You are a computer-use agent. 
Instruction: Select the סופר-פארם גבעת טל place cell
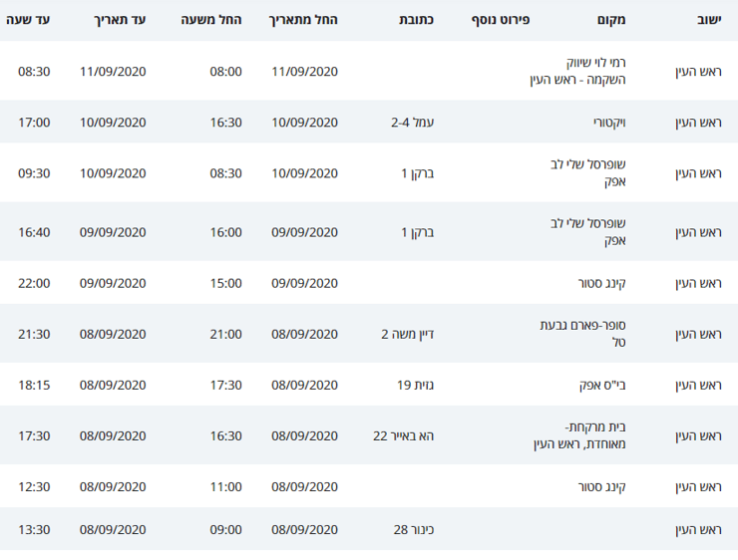[x=582, y=334]
